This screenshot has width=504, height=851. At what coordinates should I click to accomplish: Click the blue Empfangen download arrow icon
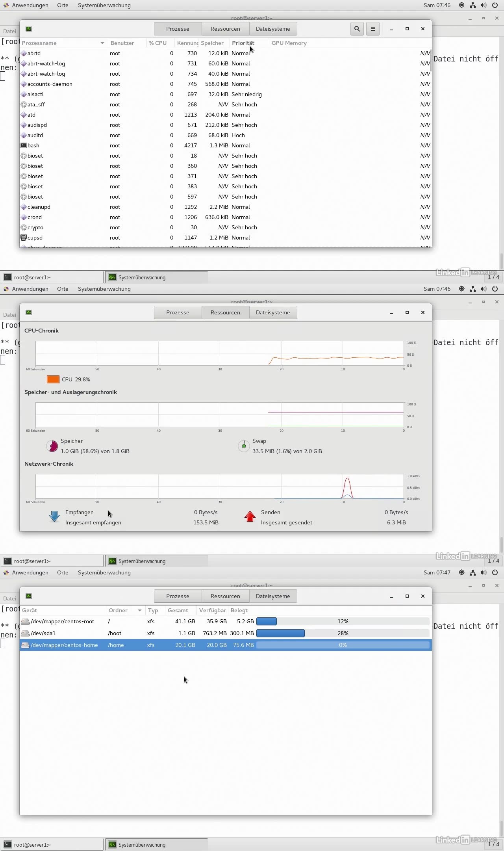(54, 517)
